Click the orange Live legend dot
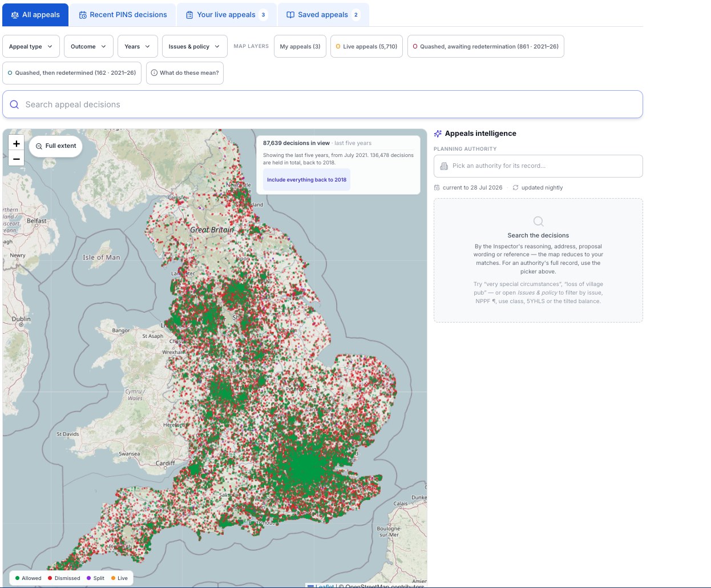The image size is (711, 588). [114, 578]
